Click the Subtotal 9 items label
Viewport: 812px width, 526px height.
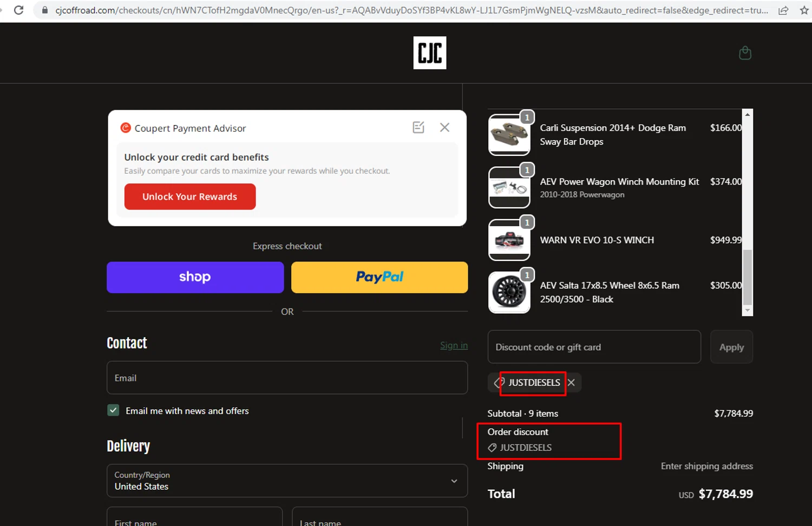(523, 413)
